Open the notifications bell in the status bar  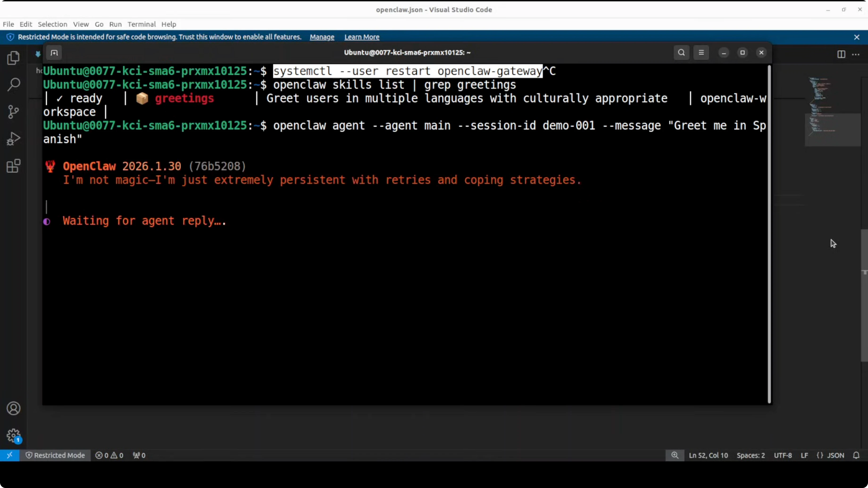coord(856,455)
